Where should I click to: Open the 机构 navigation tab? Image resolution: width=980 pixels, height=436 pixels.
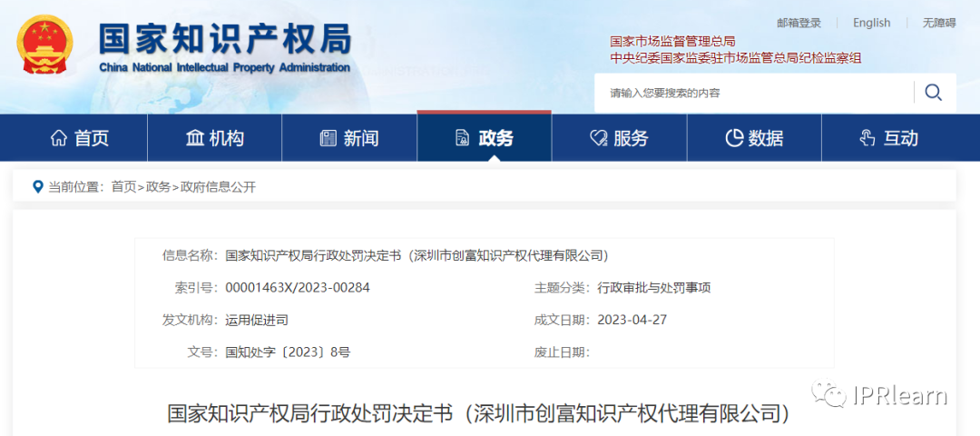(x=214, y=138)
